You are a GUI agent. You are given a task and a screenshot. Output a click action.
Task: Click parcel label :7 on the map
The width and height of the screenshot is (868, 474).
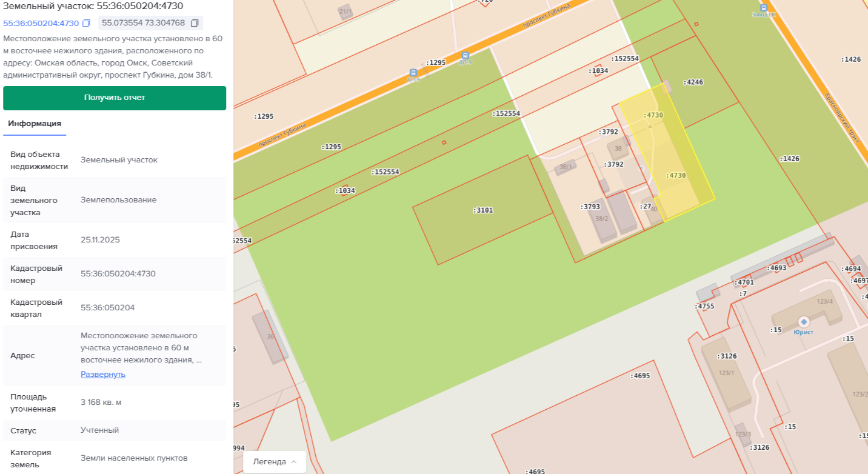(743, 294)
